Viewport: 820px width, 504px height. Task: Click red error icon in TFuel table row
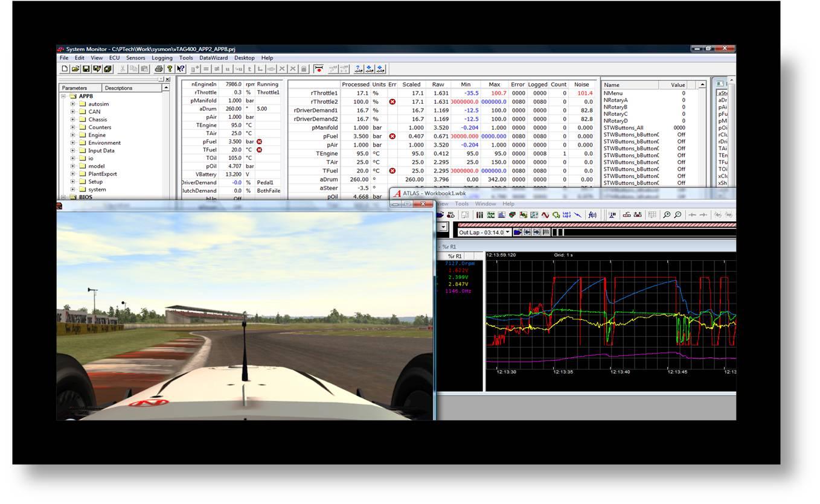click(x=392, y=171)
